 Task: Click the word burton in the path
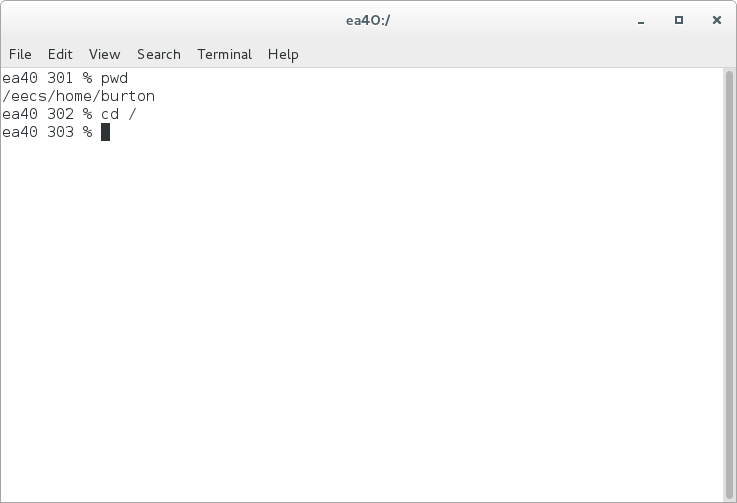[128, 96]
